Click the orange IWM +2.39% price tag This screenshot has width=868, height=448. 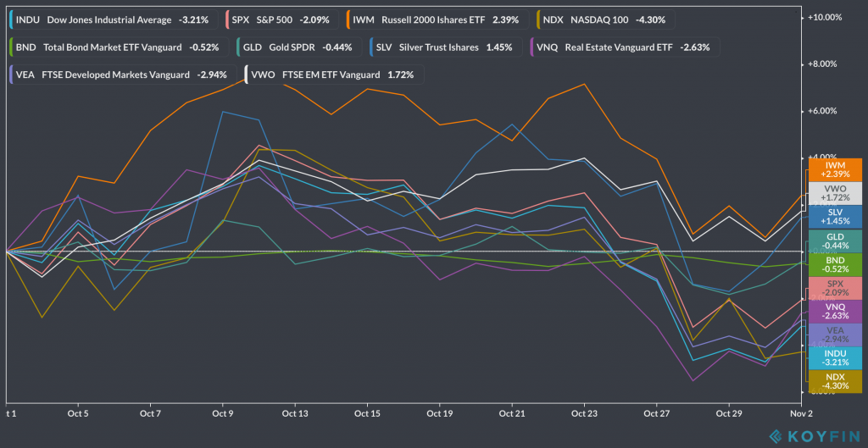(x=835, y=170)
